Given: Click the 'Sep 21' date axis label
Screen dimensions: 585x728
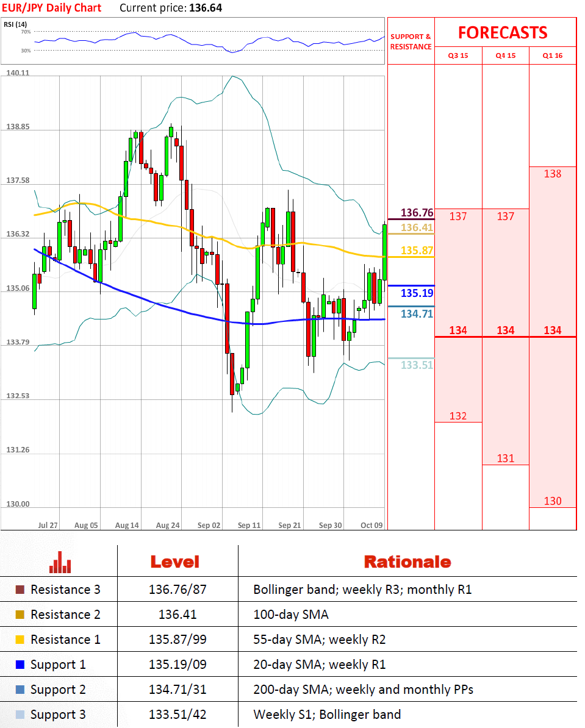Looking at the screenshot, I should coord(290,526).
